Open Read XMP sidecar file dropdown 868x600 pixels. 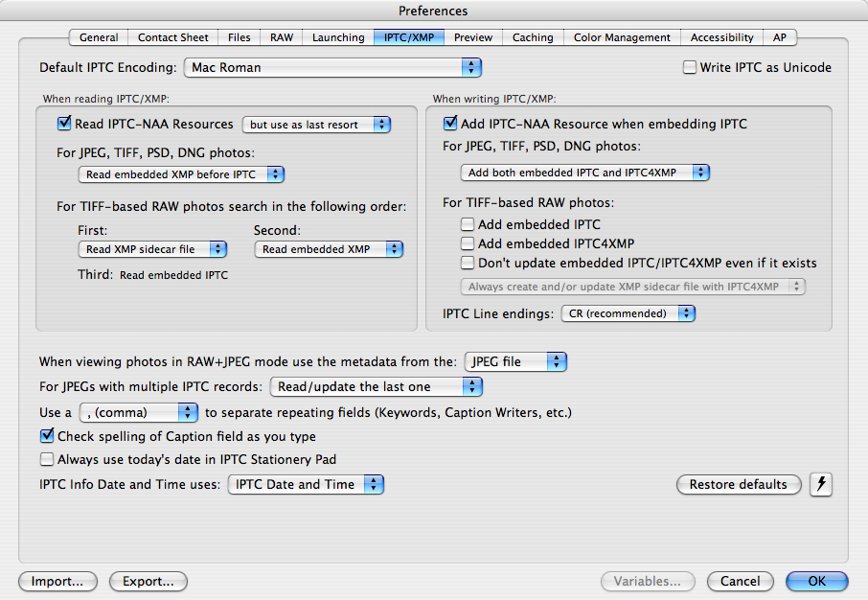click(x=151, y=249)
